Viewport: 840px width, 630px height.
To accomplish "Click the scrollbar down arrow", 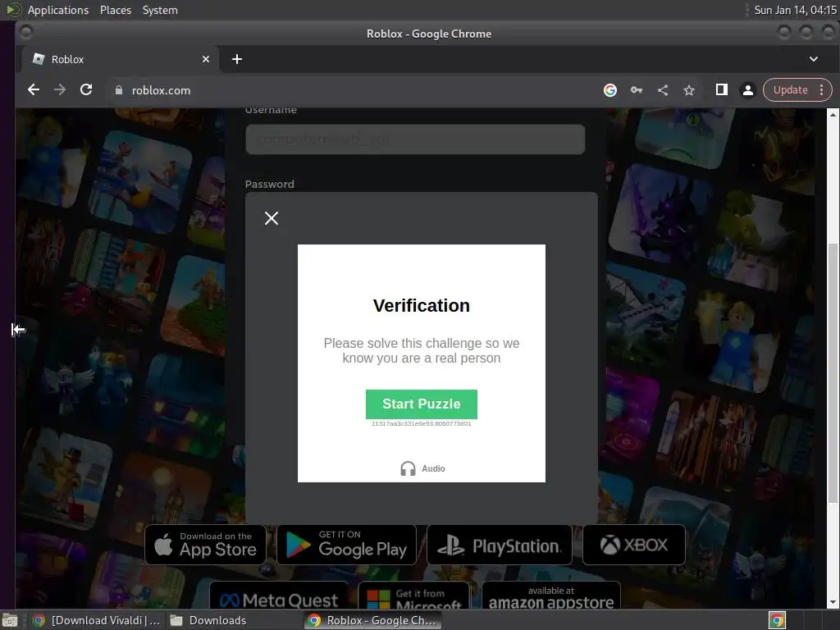I will tap(833, 602).
